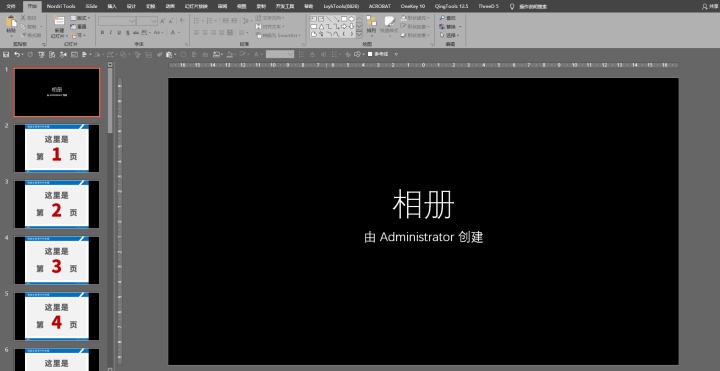
Task: Switch to the ThreeD 5 tab
Action: click(488, 6)
